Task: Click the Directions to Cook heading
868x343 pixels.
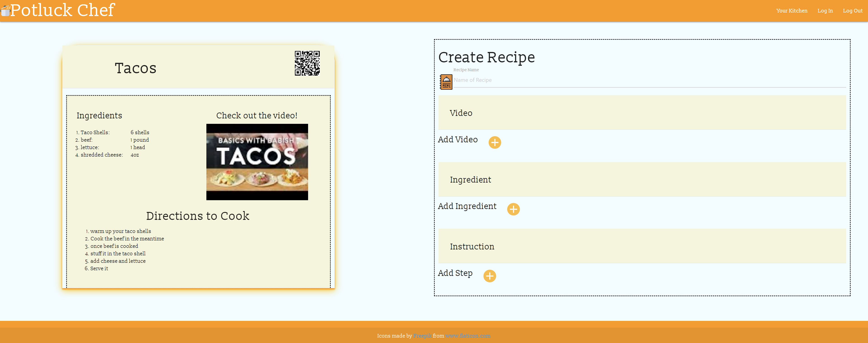Action: pos(198,216)
